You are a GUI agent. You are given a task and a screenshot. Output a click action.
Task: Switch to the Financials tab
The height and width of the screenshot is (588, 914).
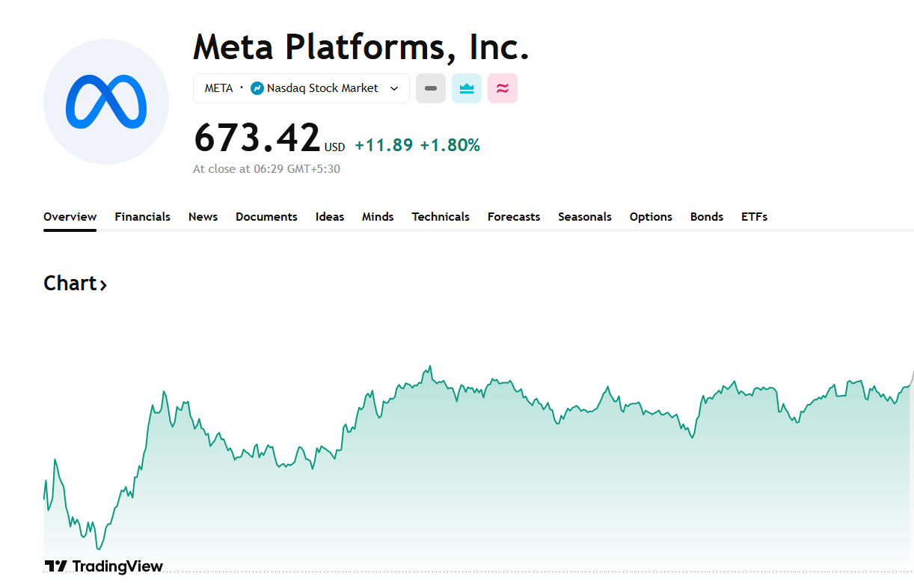click(x=142, y=217)
